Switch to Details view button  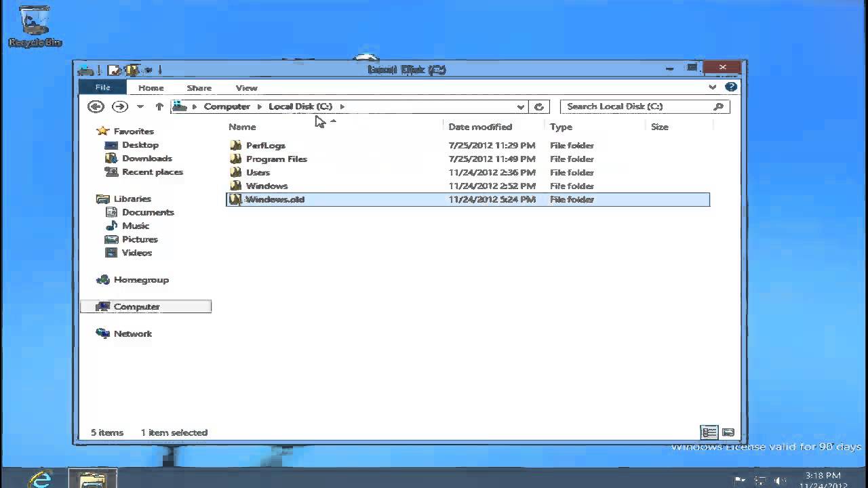pyautogui.click(x=709, y=432)
